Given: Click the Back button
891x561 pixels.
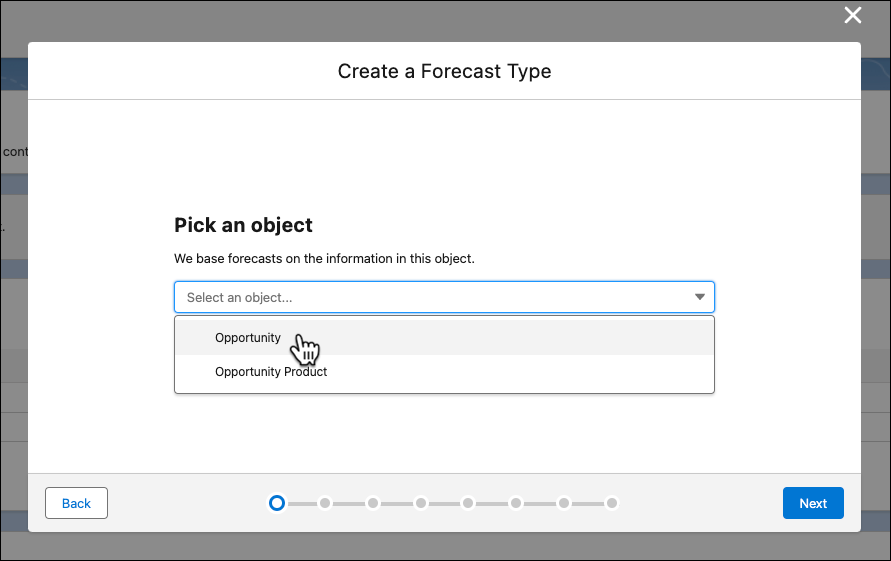Looking at the screenshot, I should [76, 503].
